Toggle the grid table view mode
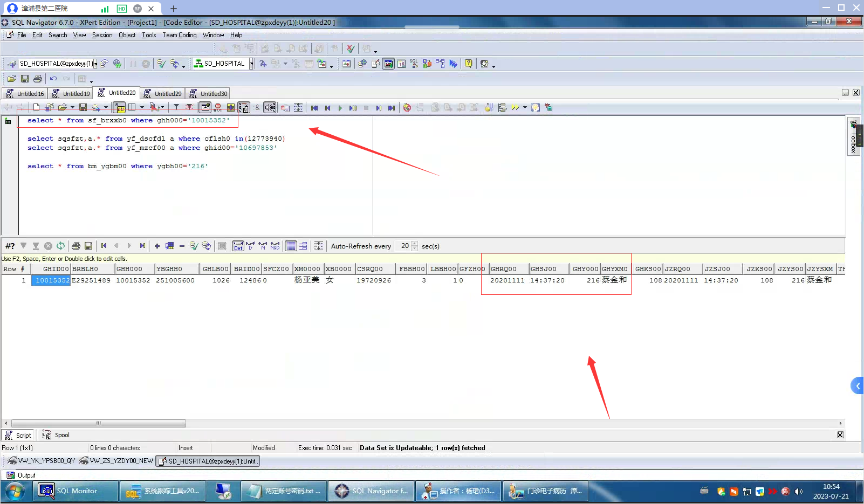 291,246
